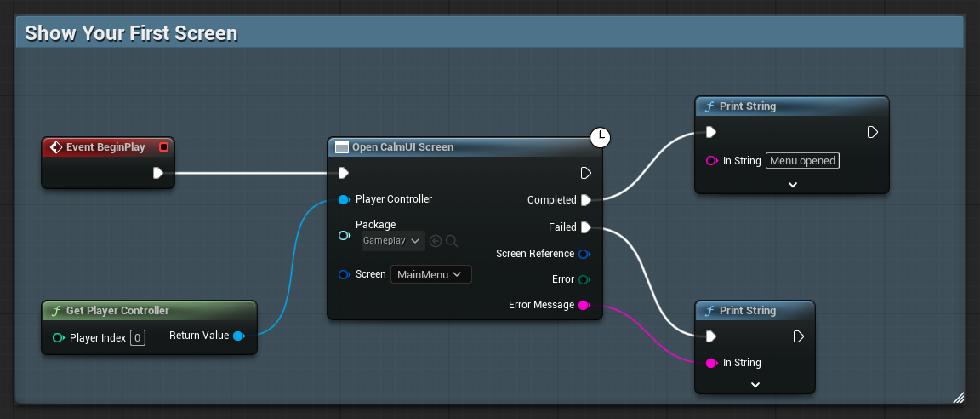Edit the Player Index value field

[x=138, y=338]
